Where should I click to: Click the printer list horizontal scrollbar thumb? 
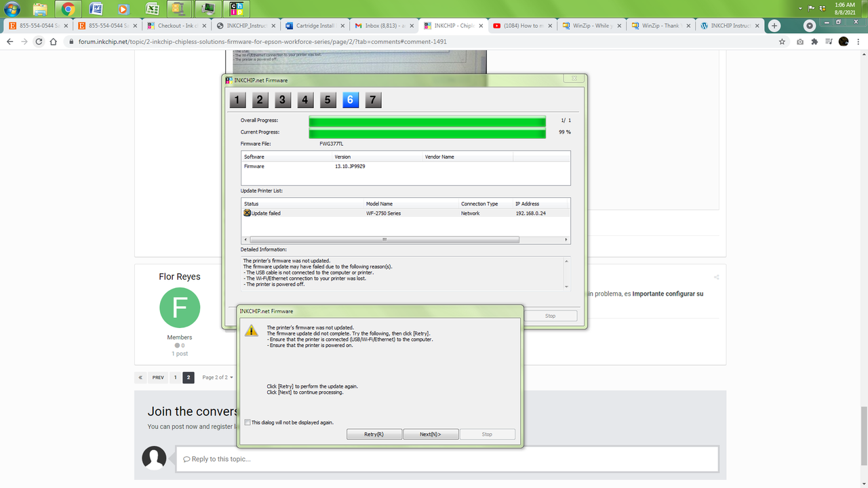(x=384, y=239)
